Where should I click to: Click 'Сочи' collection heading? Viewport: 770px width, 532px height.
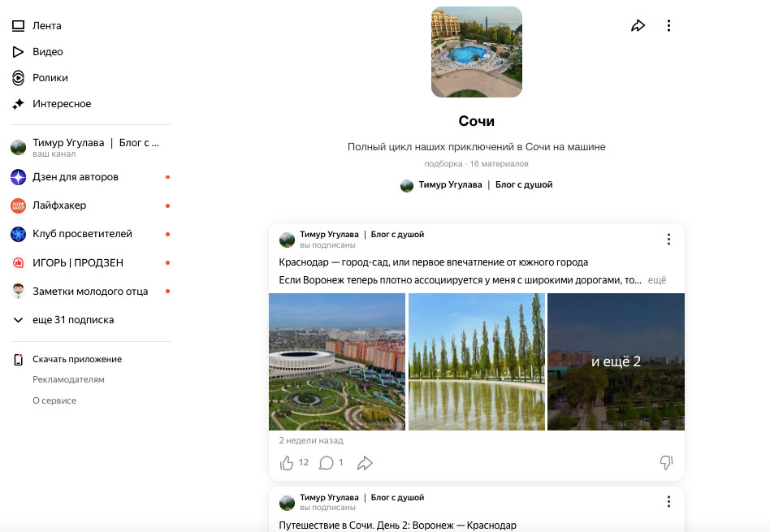[x=476, y=121]
